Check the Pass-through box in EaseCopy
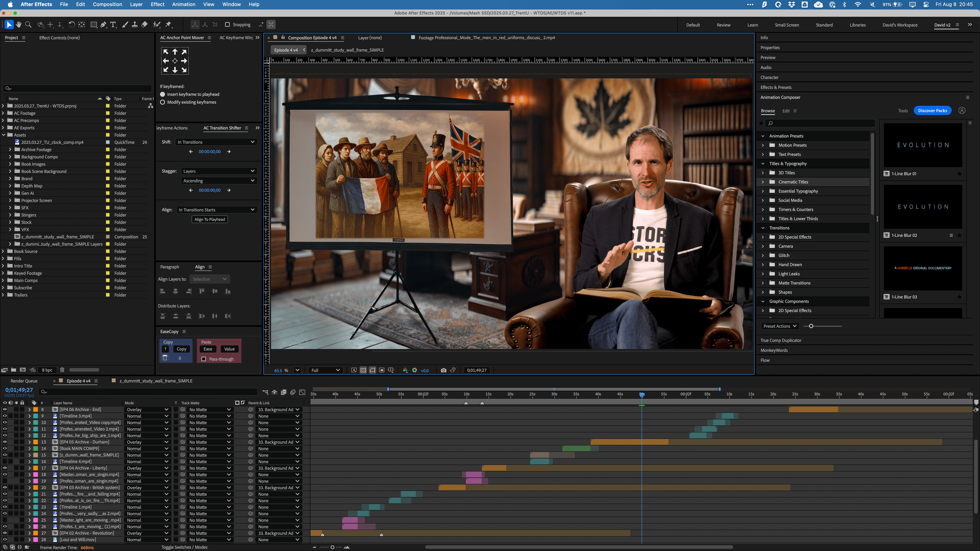Screen dimensions: 980x551 point(203,359)
